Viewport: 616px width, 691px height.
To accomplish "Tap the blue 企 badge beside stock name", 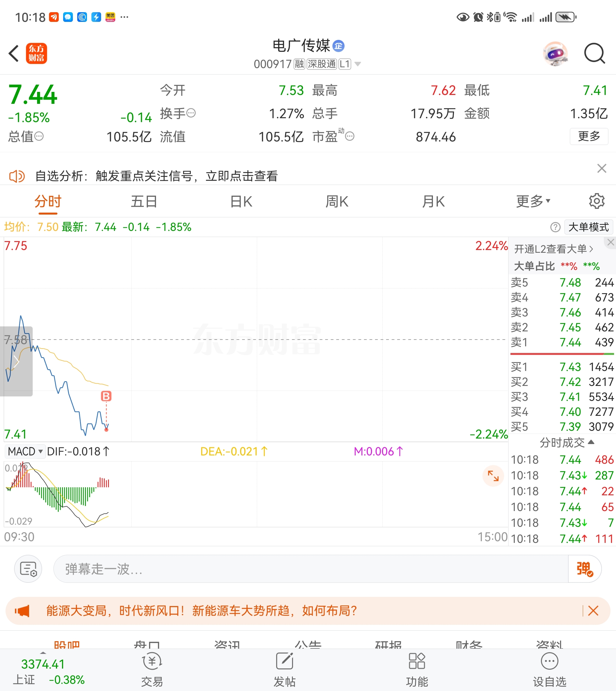I will coord(338,46).
